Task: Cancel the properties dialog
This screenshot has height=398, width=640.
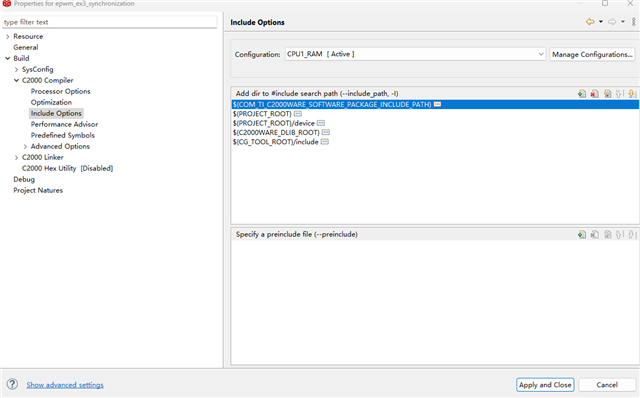Action: point(607,385)
